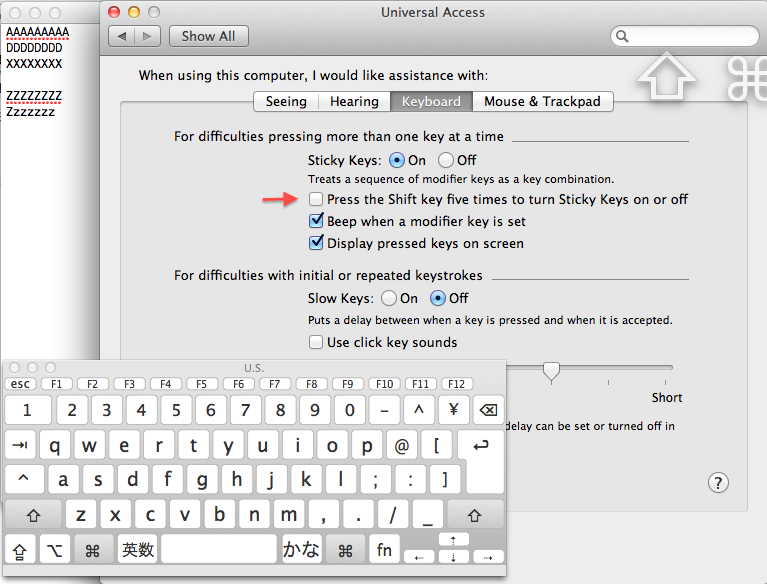The width and height of the screenshot is (767, 584).
Task: Enable Use click key sounds checkbox
Action: coord(316,342)
